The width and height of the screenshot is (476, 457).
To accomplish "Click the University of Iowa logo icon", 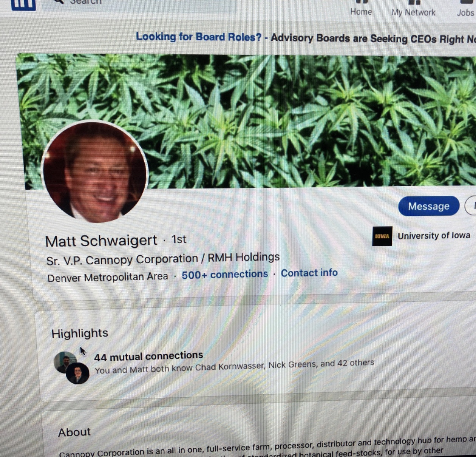I will click(x=382, y=236).
